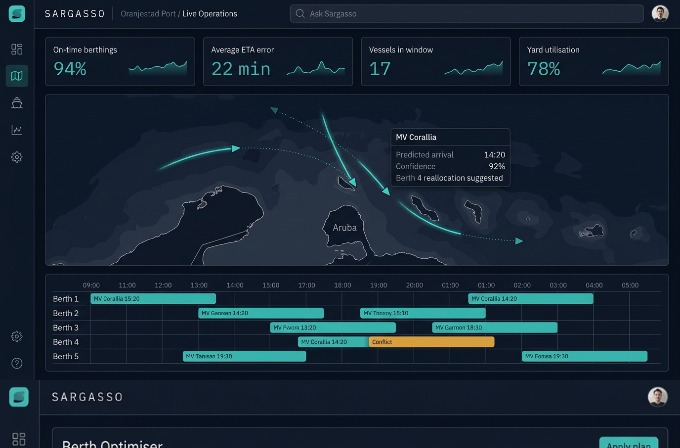Click the Sargasso logo icon in the top header
Viewport: 680px width, 448px height.
tap(17, 13)
